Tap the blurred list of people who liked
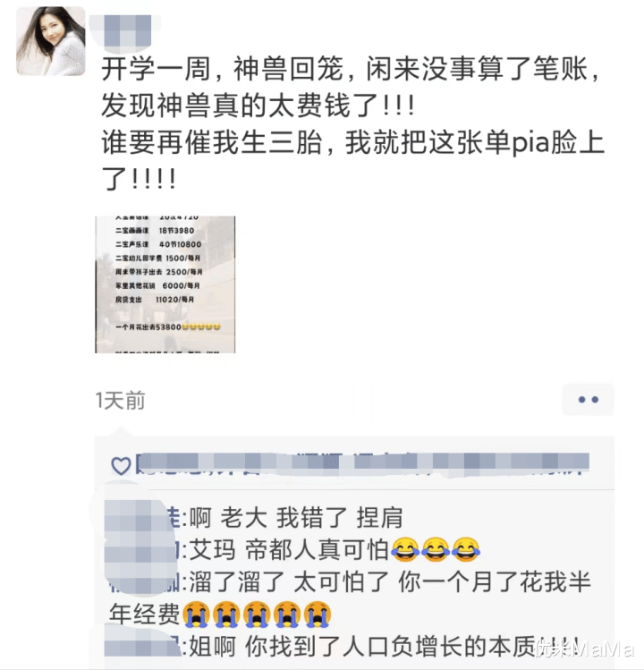 (362, 464)
